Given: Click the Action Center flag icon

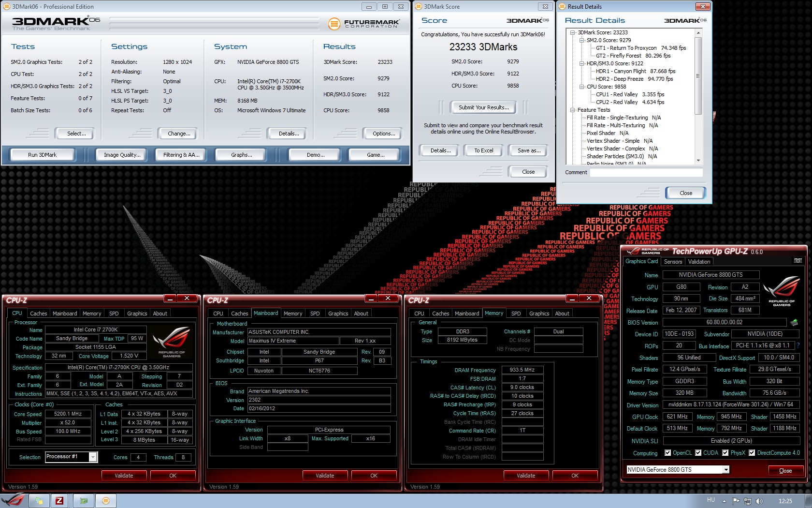Looking at the screenshot, I should click(x=736, y=501).
